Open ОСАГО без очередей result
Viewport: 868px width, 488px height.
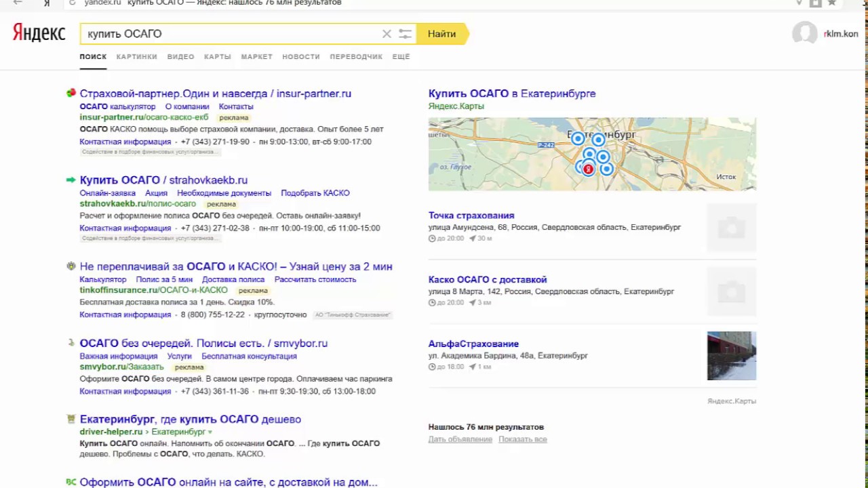click(x=203, y=343)
